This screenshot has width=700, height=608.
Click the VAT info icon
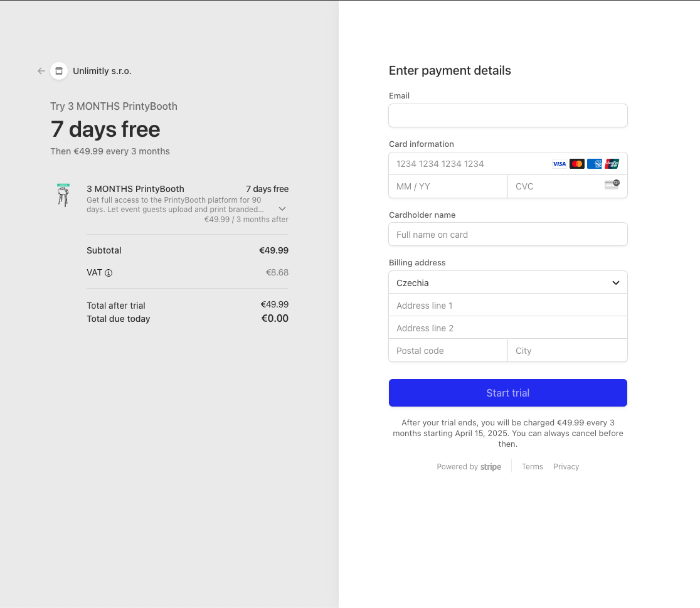tap(109, 273)
